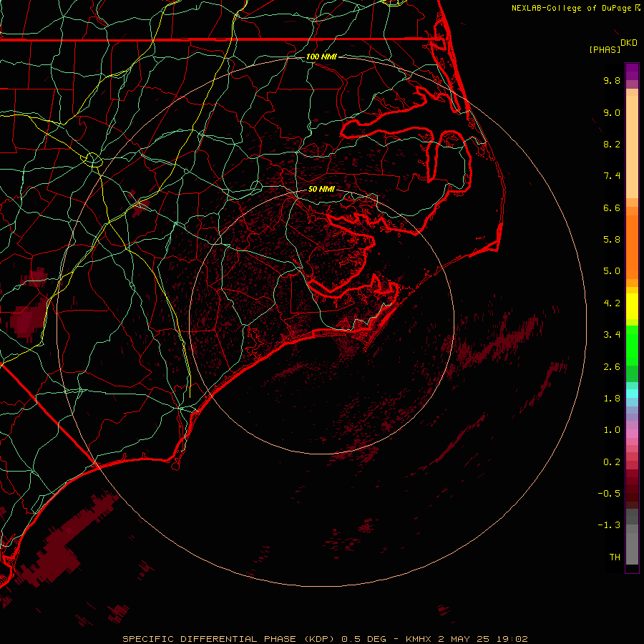Click the 6.6 scale value
644x644 pixels.
pyautogui.click(x=612, y=208)
